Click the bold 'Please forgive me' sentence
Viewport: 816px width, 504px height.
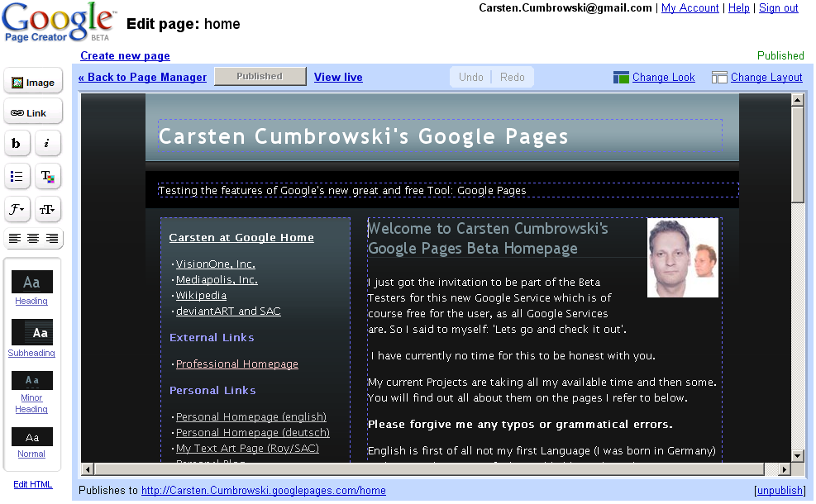pyautogui.click(x=520, y=425)
